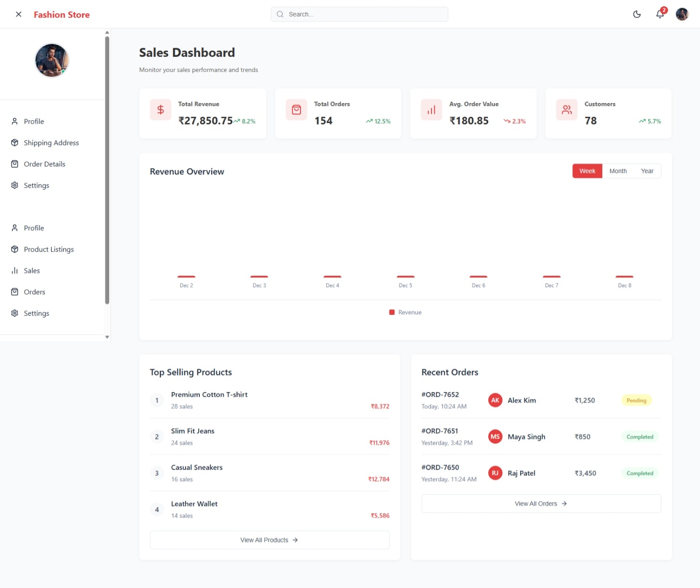This screenshot has width=700, height=588.
Task: Click the AK avatar for Alex Kim
Action: [495, 401]
